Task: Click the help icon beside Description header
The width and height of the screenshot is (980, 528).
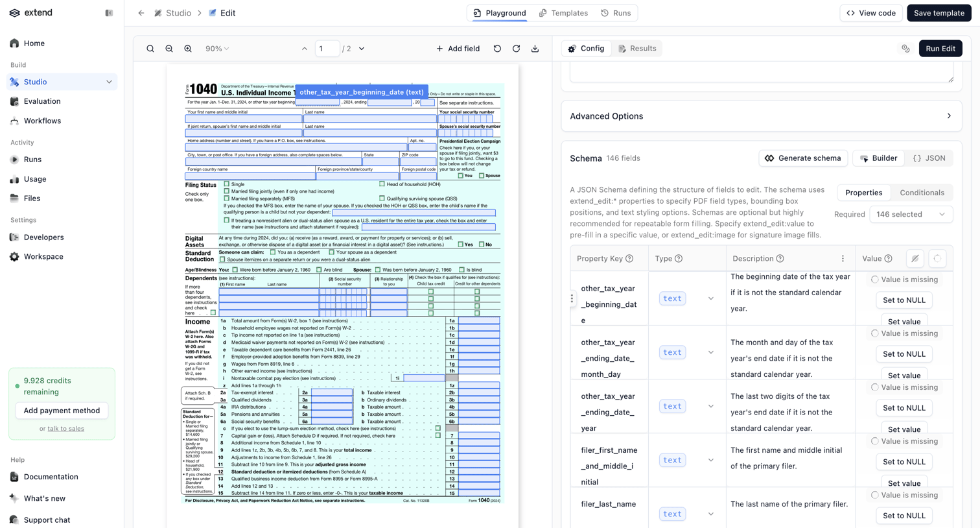Action: pos(780,259)
